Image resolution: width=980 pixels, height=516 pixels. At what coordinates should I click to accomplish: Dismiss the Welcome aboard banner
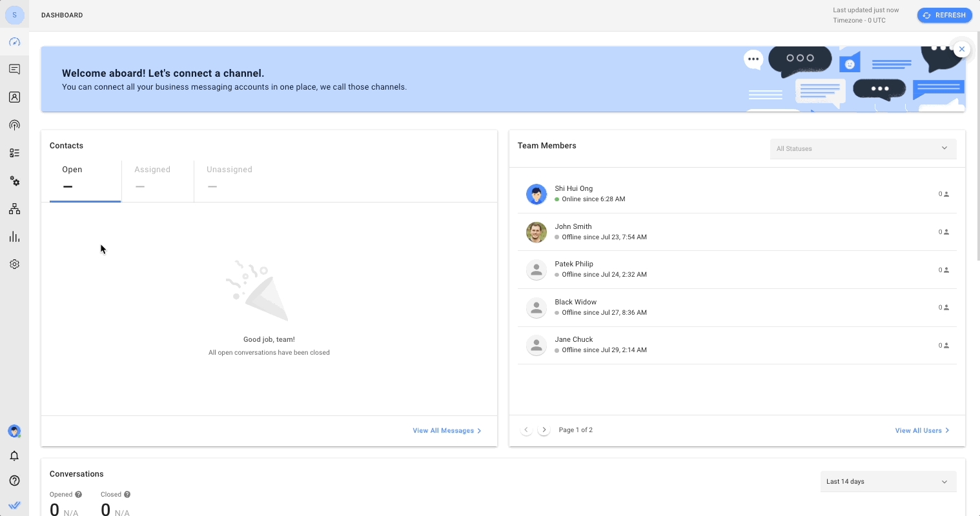click(x=962, y=49)
